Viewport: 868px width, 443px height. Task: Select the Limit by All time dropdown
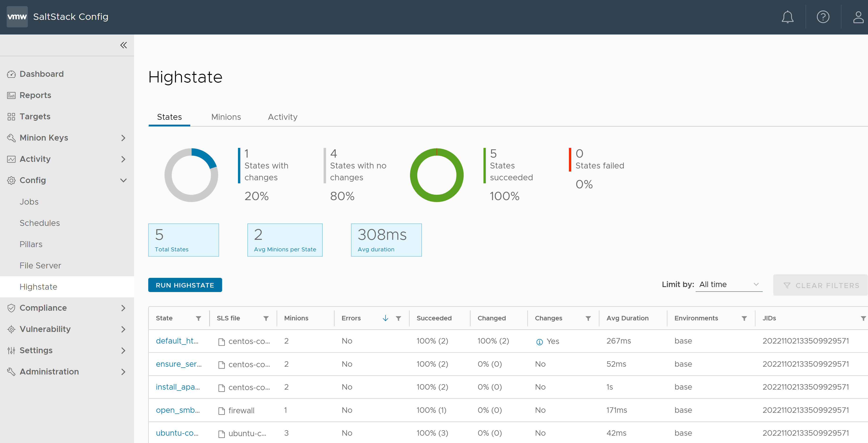click(728, 284)
